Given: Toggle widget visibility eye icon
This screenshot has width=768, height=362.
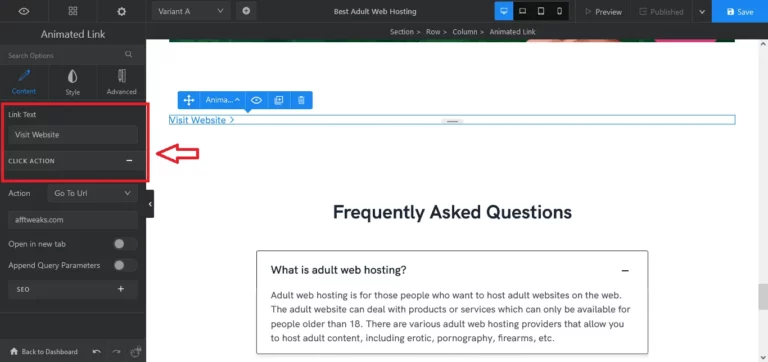Looking at the screenshot, I should [x=256, y=100].
